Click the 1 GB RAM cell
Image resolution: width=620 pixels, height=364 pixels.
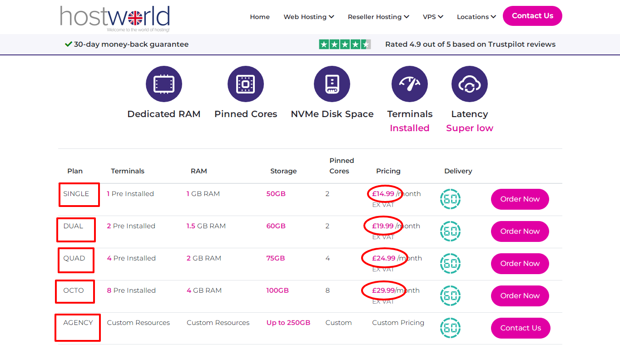(203, 194)
